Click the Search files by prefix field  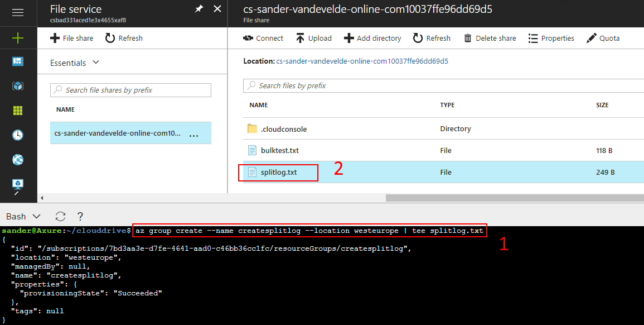[443, 85]
